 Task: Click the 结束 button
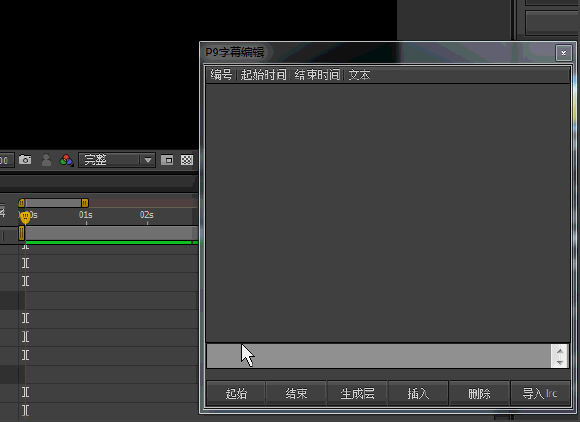point(296,393)
